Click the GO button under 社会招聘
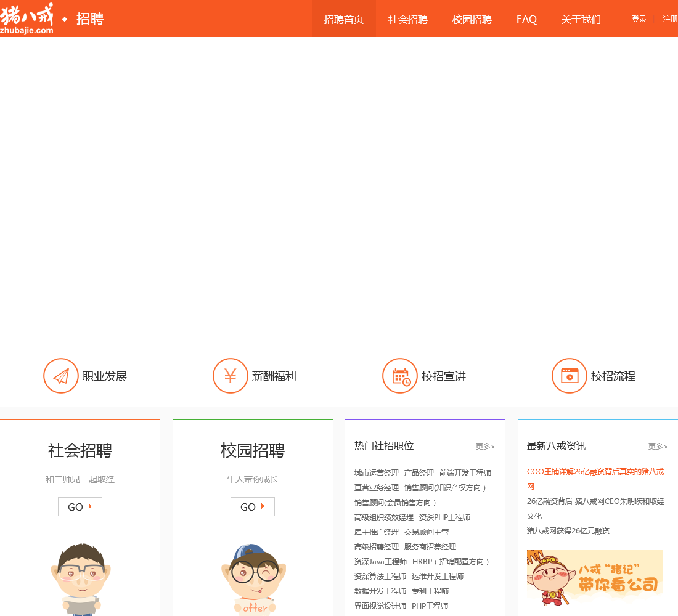The image size is (678, 616). pos(80,506)
